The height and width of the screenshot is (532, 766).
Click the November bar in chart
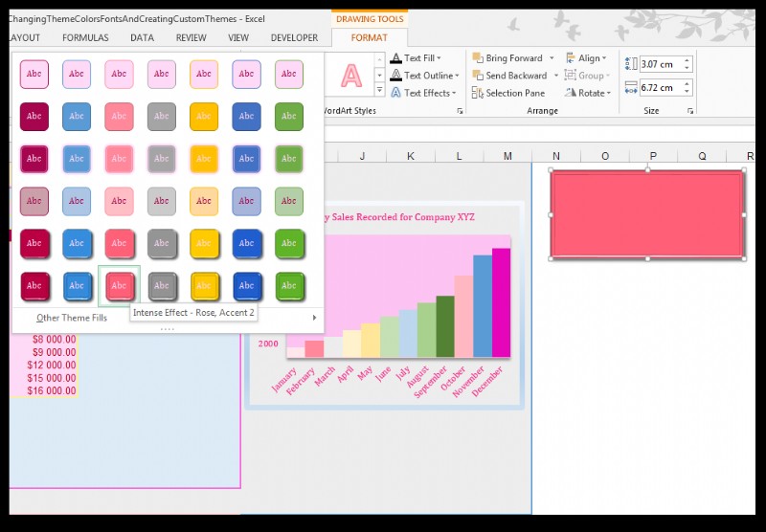click(x=483, y=306)
